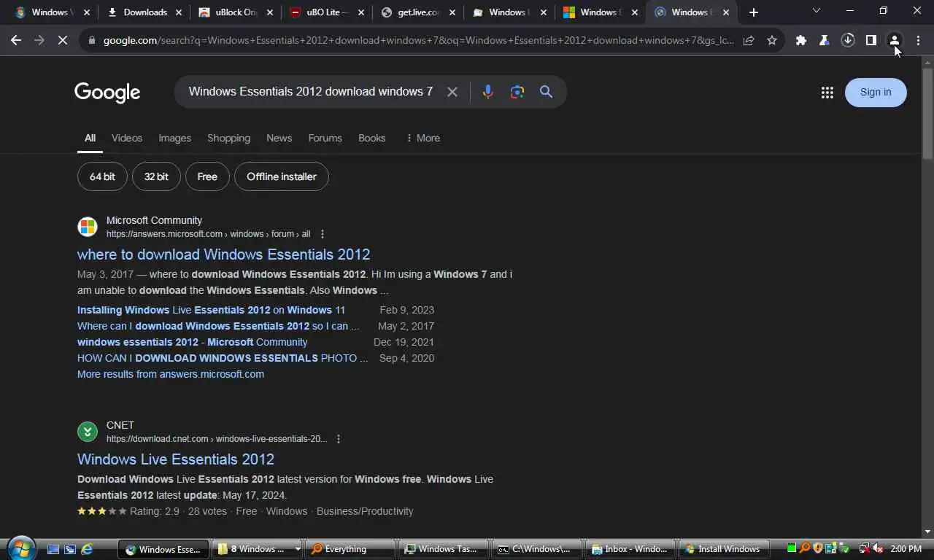The height and width of the screenshot is (560, 934).
Task: Open Chrome Labs flask icon
Action: click(x=825, y=41)
